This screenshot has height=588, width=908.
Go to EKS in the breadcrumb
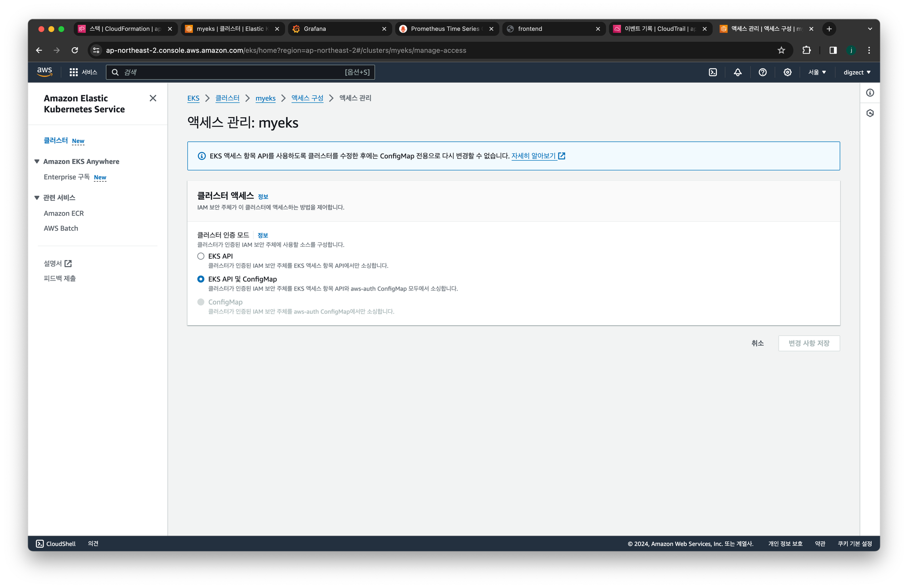point(193,98)
